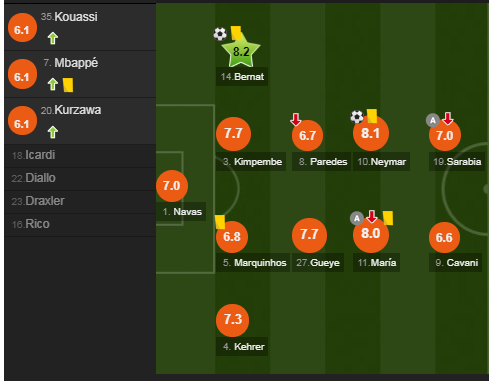The width and height of the screenshot is (489, 381).
Task: Click the green sub-in arrow under Kurzawa
Action: click(53, 132)
